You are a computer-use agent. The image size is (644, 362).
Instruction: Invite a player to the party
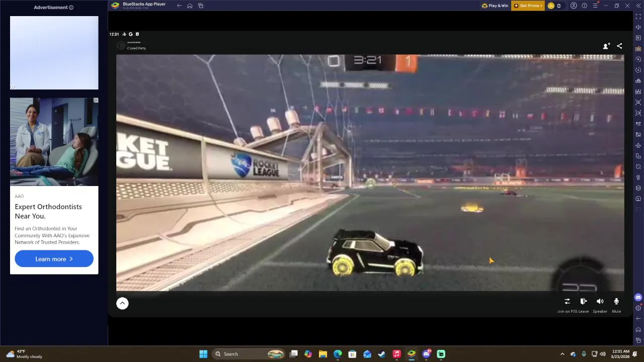click(x=606, y=46)
